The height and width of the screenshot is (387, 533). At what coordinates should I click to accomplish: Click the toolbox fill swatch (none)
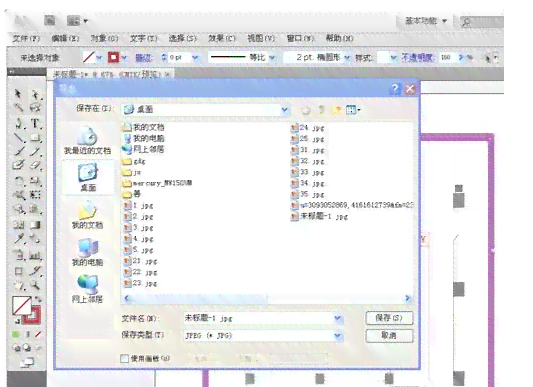pos(21,305)
